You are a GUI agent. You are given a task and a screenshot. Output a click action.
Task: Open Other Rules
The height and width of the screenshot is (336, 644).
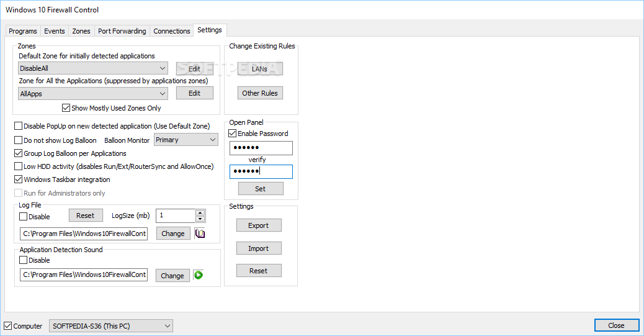tap(260, 93)
